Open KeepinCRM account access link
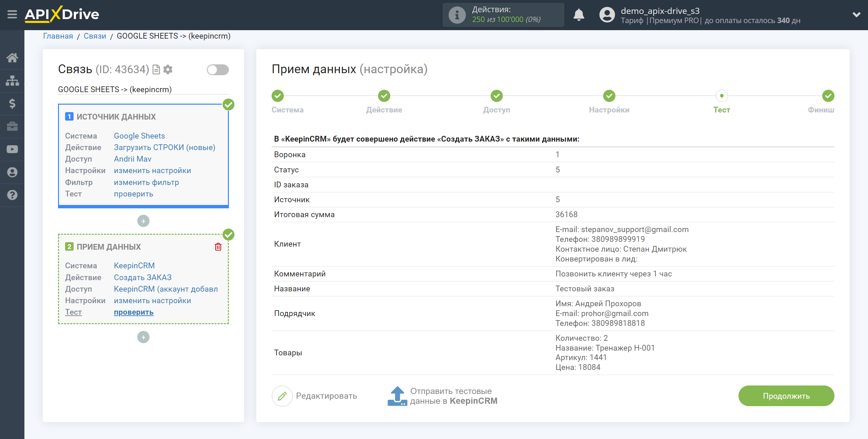 point(166,289)
